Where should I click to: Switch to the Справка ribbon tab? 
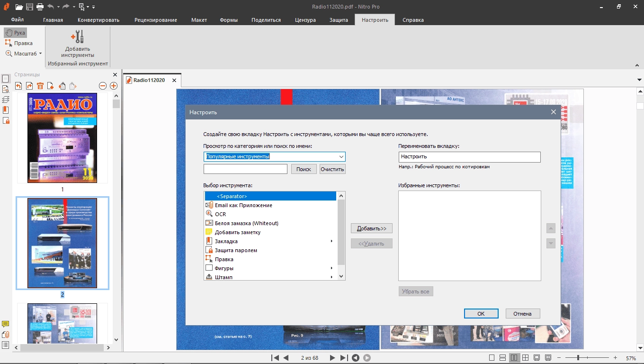click(413, 20)
